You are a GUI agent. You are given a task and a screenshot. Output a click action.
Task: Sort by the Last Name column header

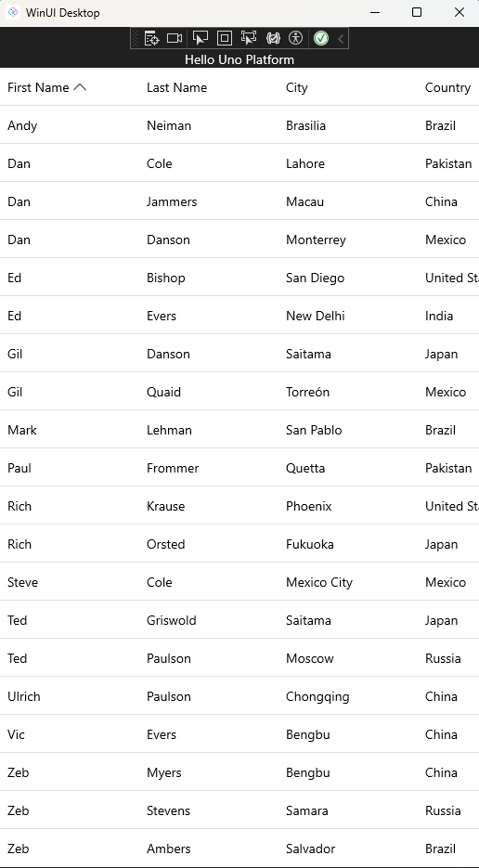point(176,87)
